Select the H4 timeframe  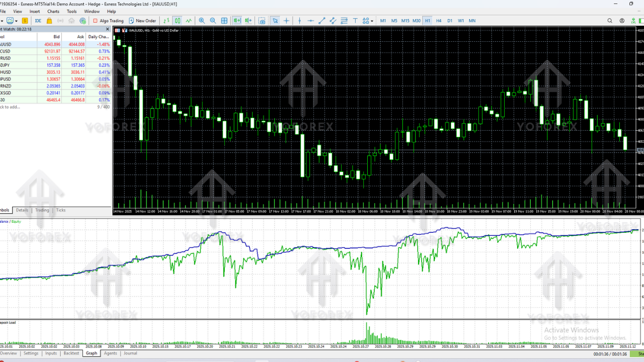tap(438, 21)
